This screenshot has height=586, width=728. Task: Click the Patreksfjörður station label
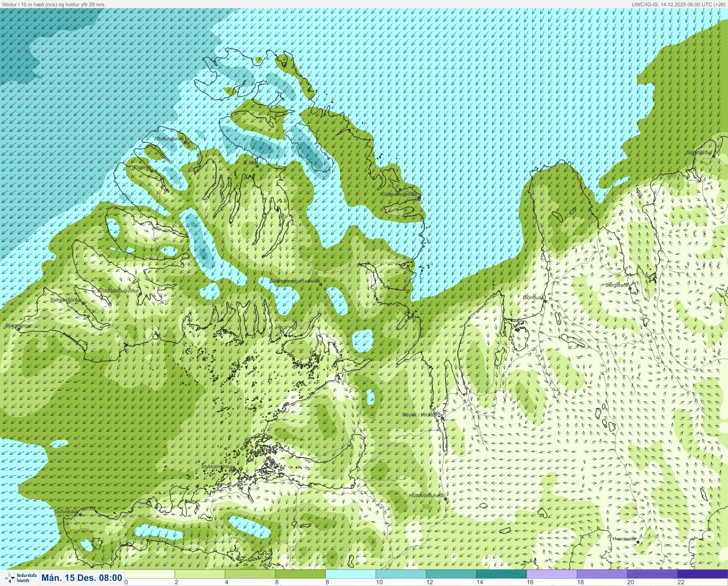(x=66, y=299)
